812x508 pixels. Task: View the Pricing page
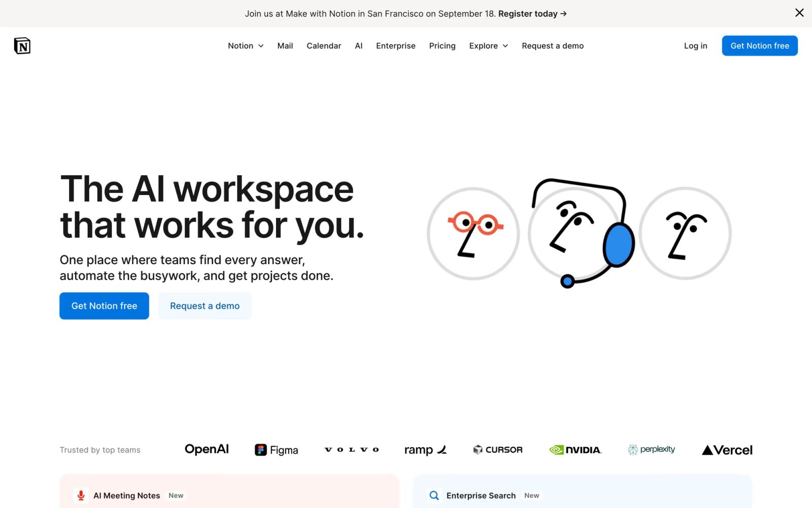pyautogui.click(x=442, y=46)
